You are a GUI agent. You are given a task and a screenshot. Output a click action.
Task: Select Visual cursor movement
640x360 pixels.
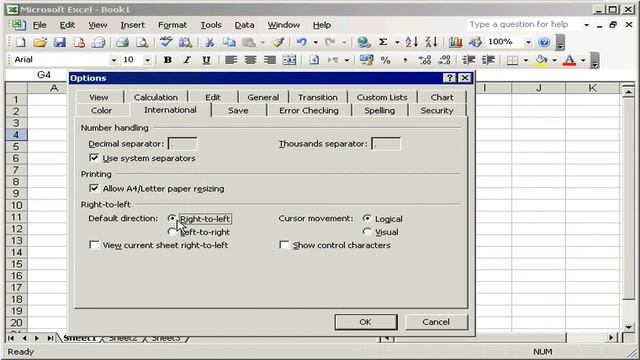click(x=367, y=232)
